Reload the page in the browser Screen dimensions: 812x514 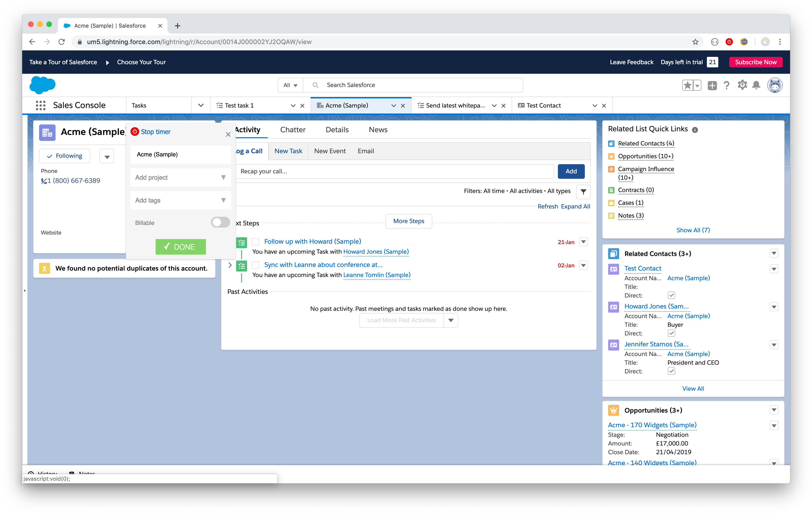[x=61, y=42]
